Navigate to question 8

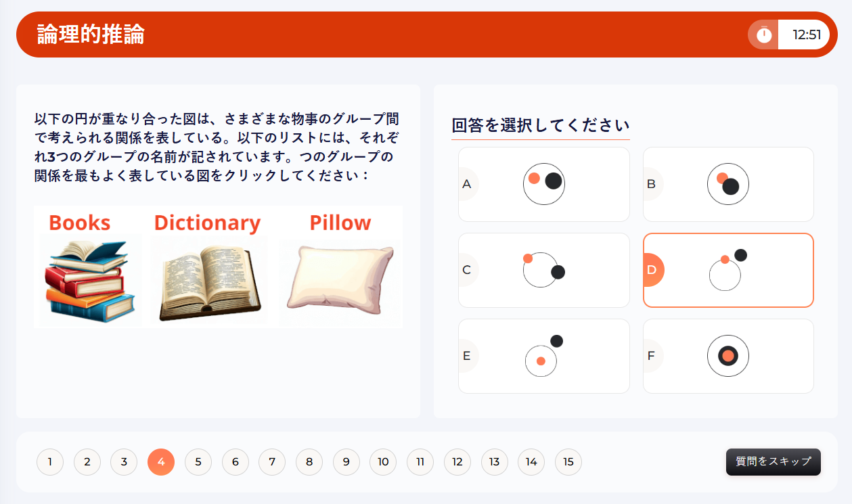309,462
